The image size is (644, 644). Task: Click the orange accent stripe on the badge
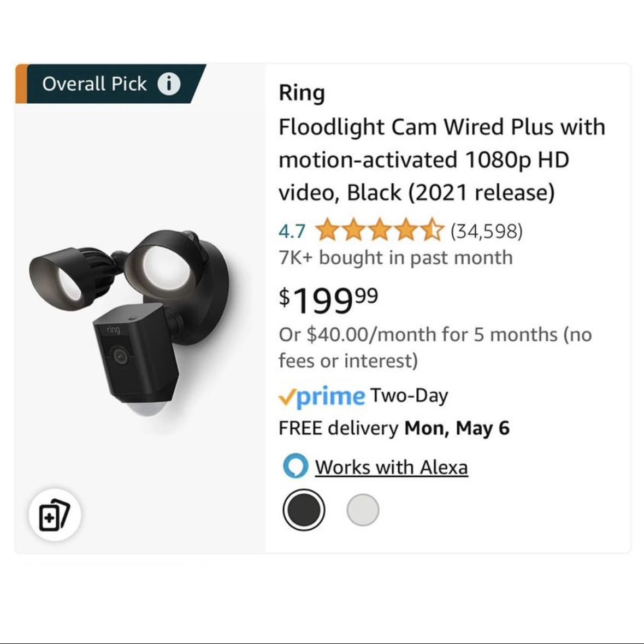(22, 84)
